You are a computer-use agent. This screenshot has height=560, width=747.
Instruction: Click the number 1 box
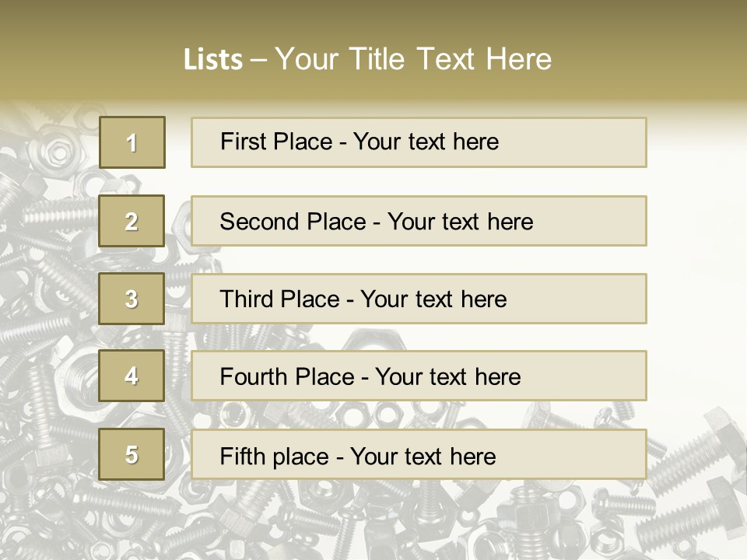(x=132, y=142)
